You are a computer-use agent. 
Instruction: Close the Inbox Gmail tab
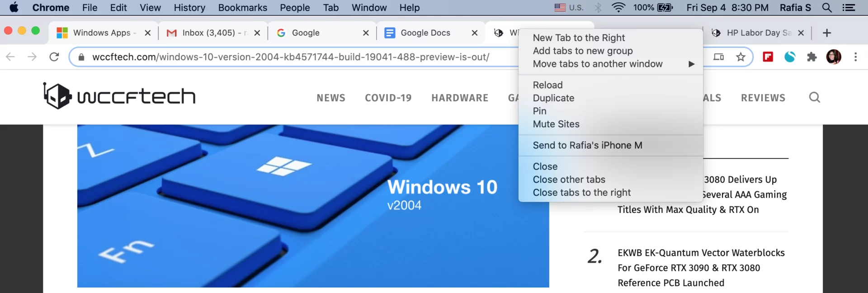pos(257,33)
